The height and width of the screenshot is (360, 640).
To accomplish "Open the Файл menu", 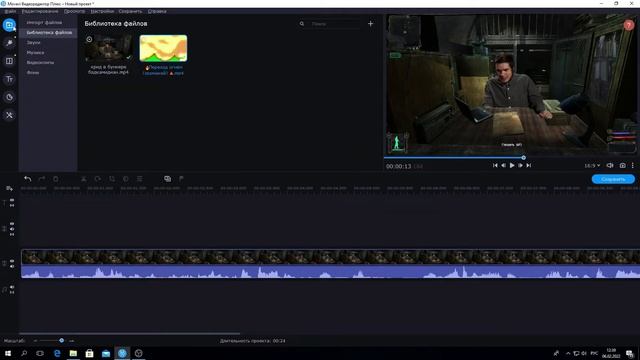I will (10, 11).
